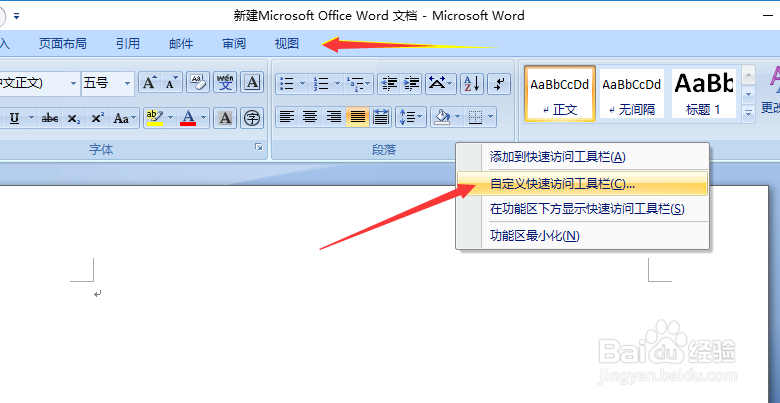
Task: Open the Font dialog launcher
Action: click(259, 147)
